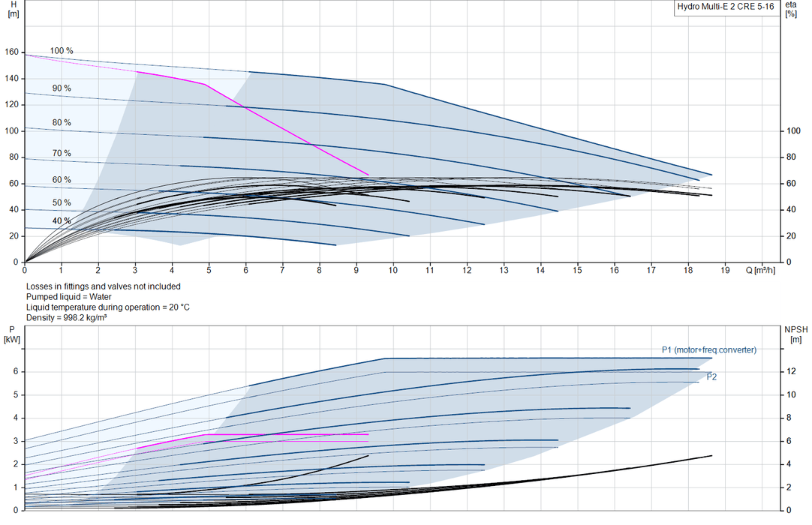This screenshot has height=525, width=812.
Task: Click the 140 tick on the H axis
Action: coord(11,78)
